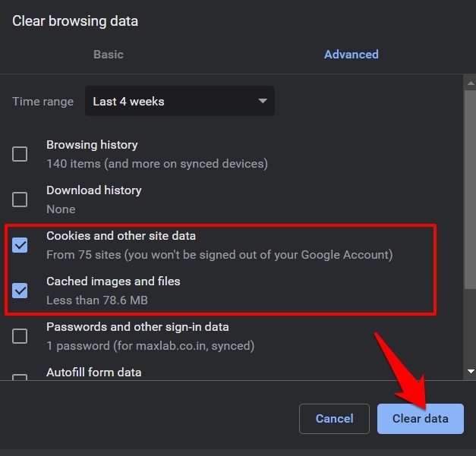This screenshot has width=476, height=456.
Task: Click the Passwords and other sign-in data label
Action: (x=137, y=327)
